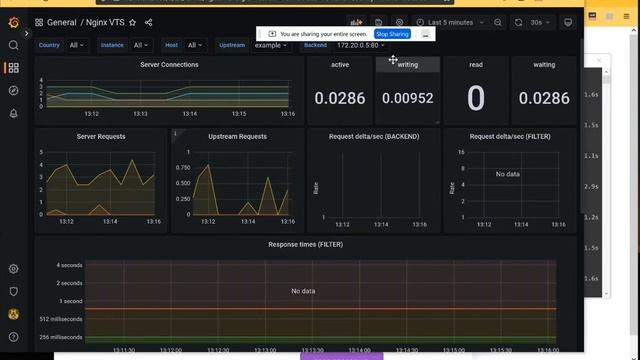Click the Add panel icon
Viewport: 640px width, 360px height.
click(x=356, y=22)
